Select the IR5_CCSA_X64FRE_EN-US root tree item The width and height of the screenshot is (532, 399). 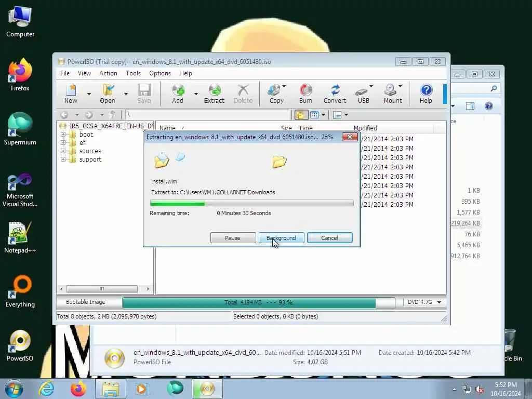click(x=111, y=126)
